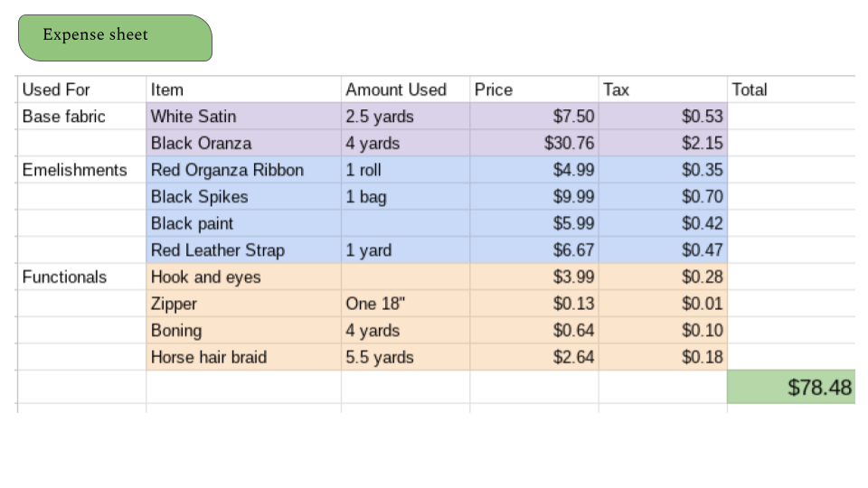Select the Price header cell
The width and height of the screenshot is (868, 488).
[534, 89]
